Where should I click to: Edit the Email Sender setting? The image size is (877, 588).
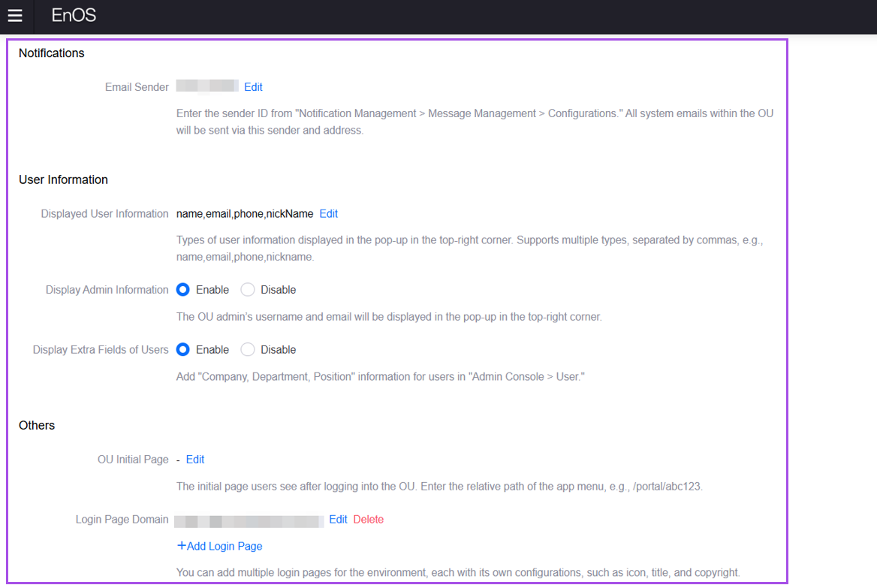(x=253, y=87)
